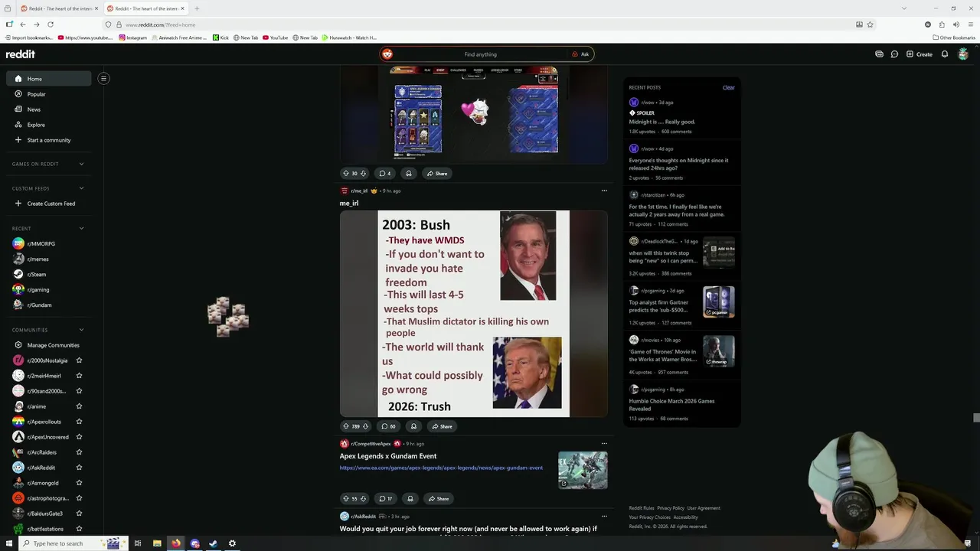Favorite r/2000sNostalgia with its star

point(79,360)
